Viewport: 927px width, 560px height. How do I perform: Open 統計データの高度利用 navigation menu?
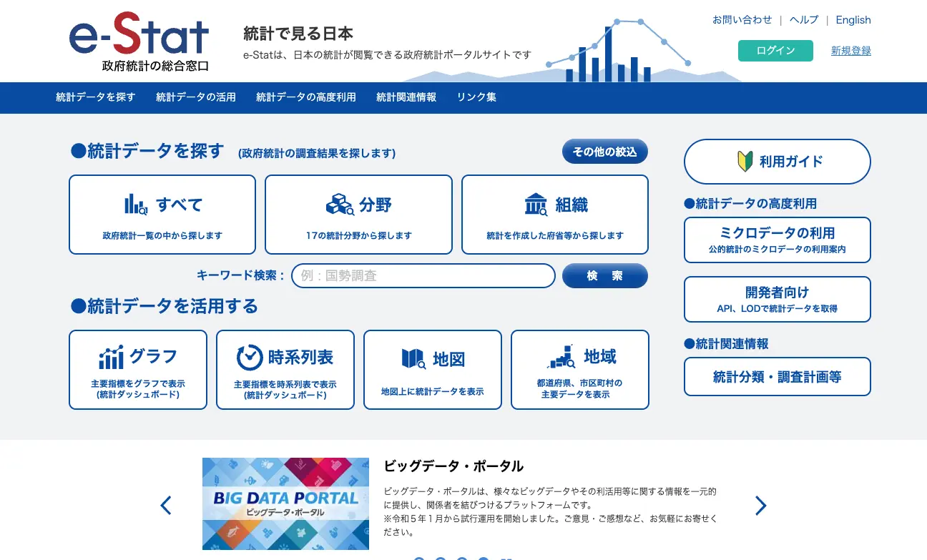305,97
